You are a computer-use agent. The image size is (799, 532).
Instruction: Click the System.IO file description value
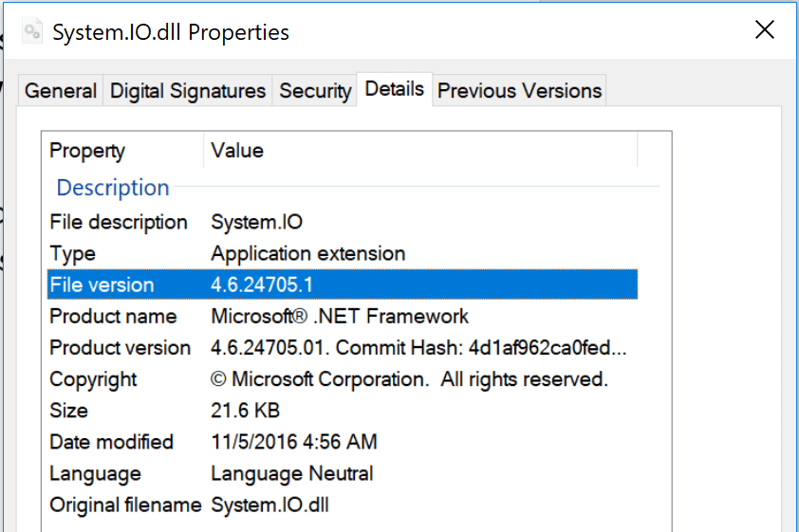pos(257,222)
